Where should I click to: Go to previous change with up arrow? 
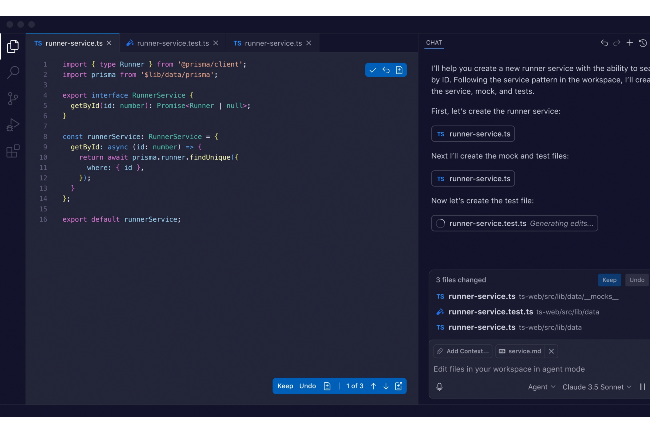[x=373, y=386]
